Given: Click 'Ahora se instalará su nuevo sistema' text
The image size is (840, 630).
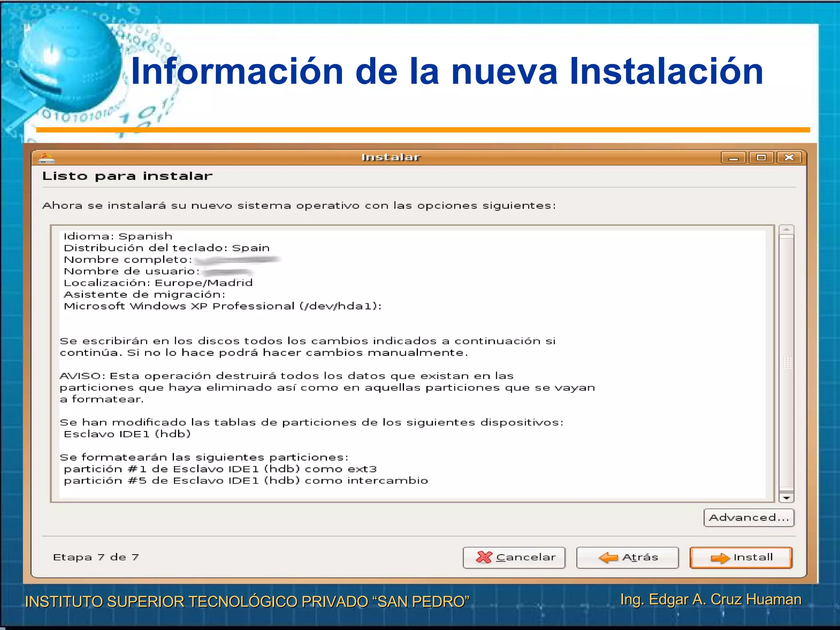Looking at the screenshot, I should (299, 205).
